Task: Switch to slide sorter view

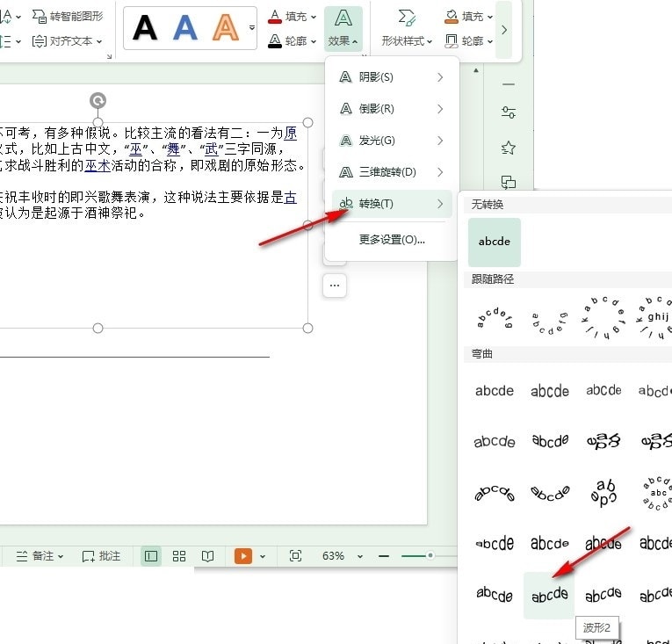Action: tap(179, 556)
